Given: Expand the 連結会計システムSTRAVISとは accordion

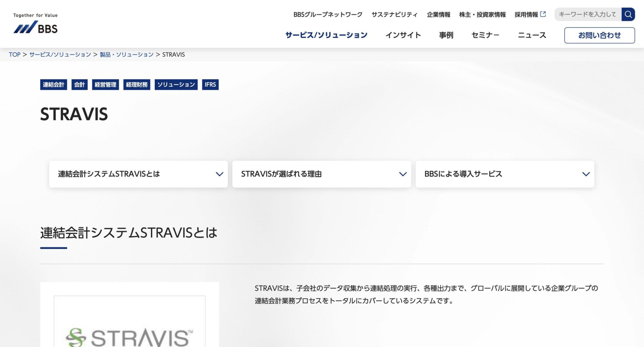Looking at the screenshot, I should point(138,174).
